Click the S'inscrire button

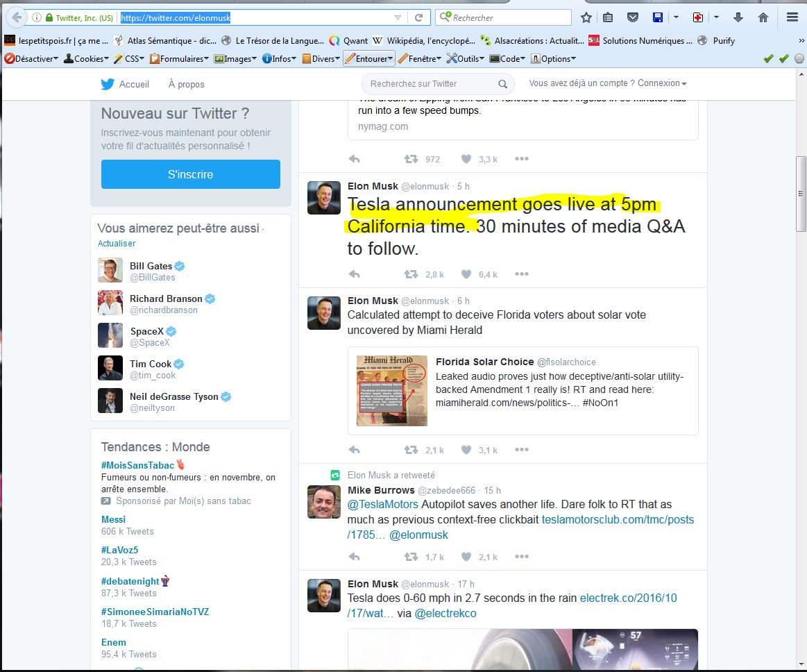(x=190, y=174)
